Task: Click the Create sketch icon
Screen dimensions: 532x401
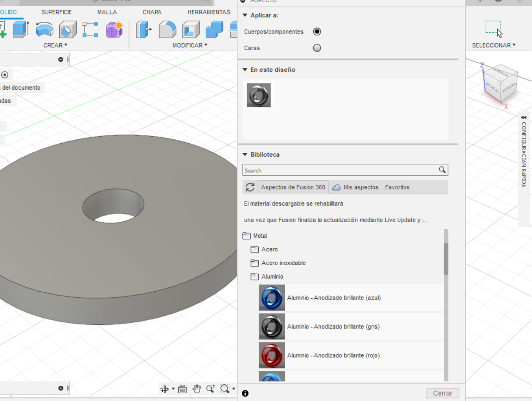Action: pyautogui.click(x=3, y=30)
